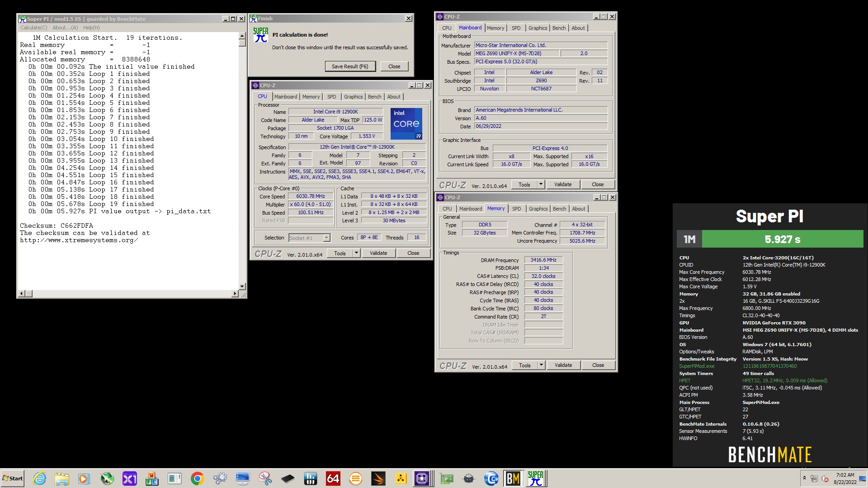Open the MFC blocks icon in taskbar
Viewport: 868px width, 488px height.
152,479
